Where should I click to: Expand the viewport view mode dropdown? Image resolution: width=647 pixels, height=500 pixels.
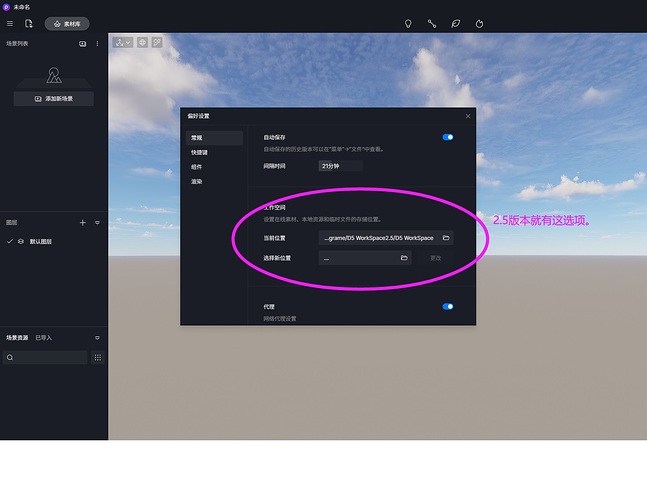tap(123, 43)
